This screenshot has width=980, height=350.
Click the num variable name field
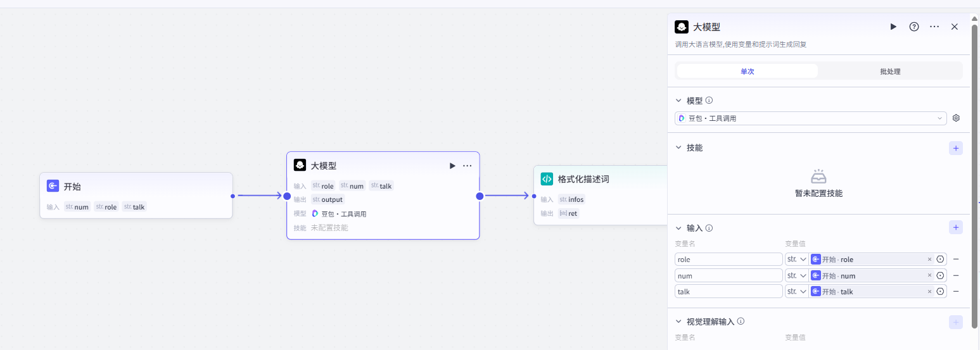[x=729, y=275]
